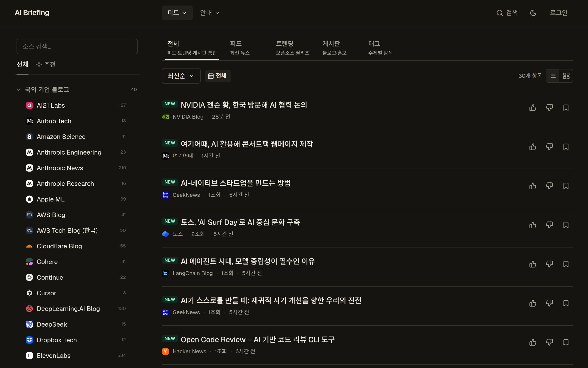
Task: Select the 게시판 블로그·홍보 tab
Action: click(x=334, y=48)
